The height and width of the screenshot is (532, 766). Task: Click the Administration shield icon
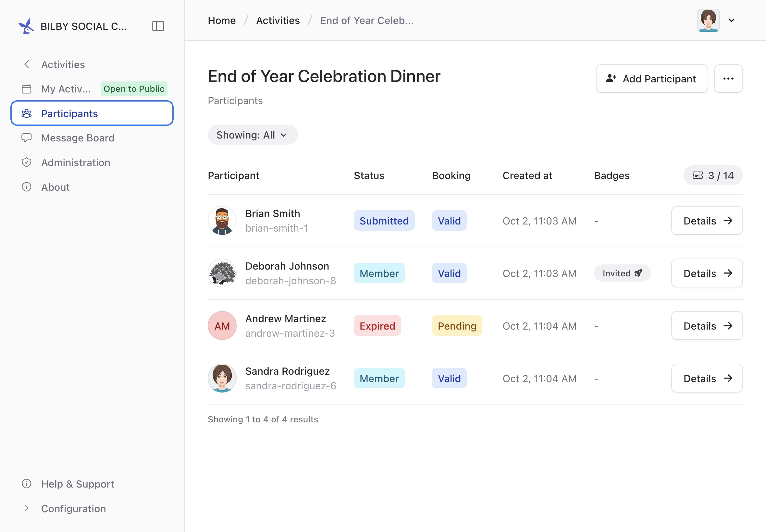coord(27,162)
